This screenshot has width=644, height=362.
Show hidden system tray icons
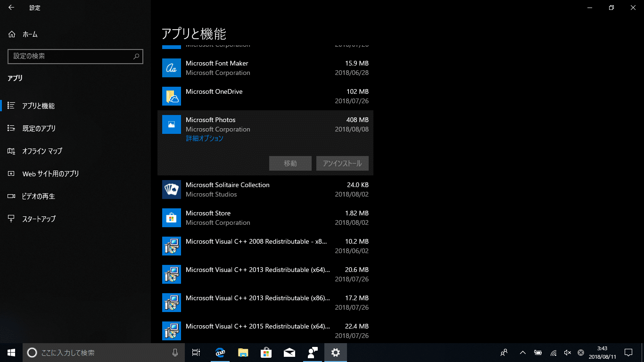522,353
